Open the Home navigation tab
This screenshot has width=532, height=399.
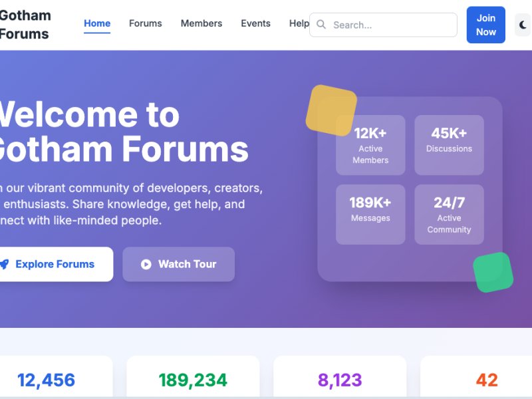tap(97, 23)
